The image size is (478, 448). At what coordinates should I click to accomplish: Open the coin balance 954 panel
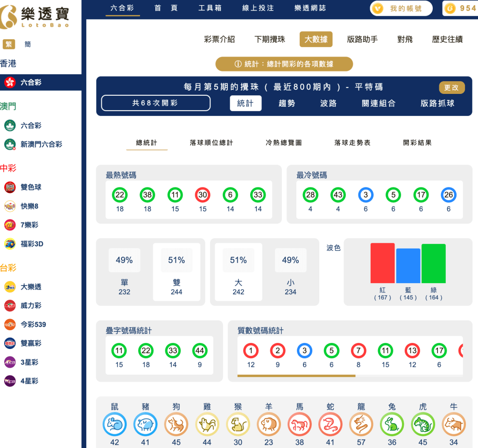click(x=463, y=8)
